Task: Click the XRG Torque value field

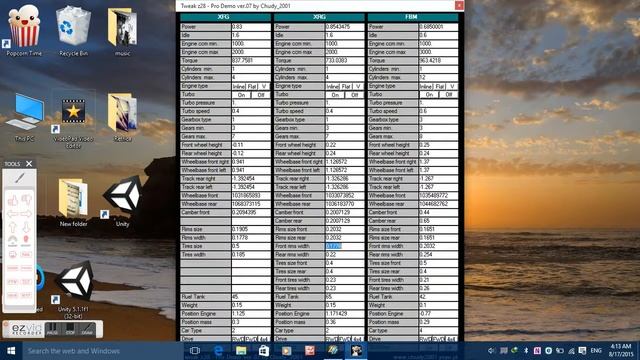Action: tap(345, 60)
